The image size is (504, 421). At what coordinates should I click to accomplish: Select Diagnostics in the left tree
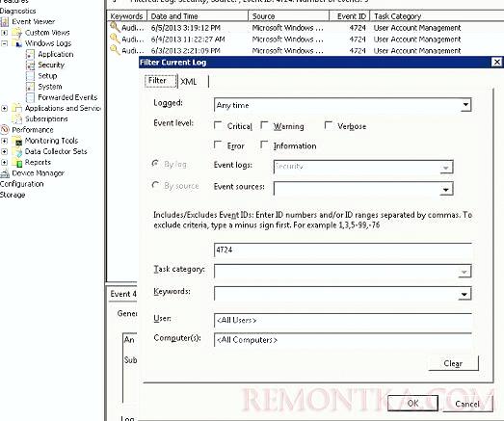pos(17,11)
